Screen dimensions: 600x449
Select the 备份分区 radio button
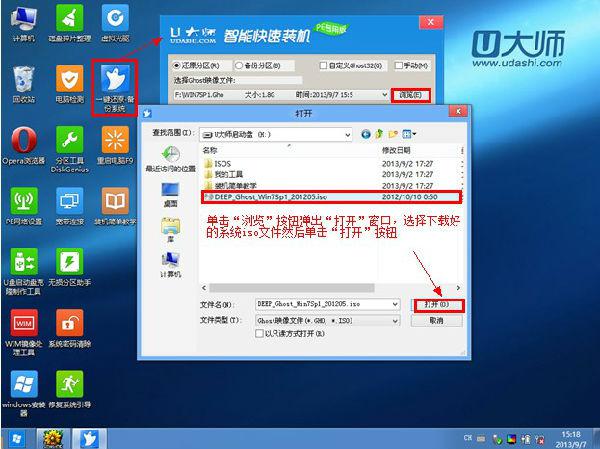[239, 65]
